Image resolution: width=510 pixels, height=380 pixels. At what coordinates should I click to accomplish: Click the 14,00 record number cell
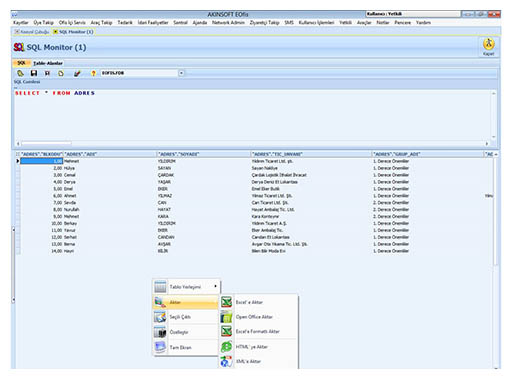point(42,251)
